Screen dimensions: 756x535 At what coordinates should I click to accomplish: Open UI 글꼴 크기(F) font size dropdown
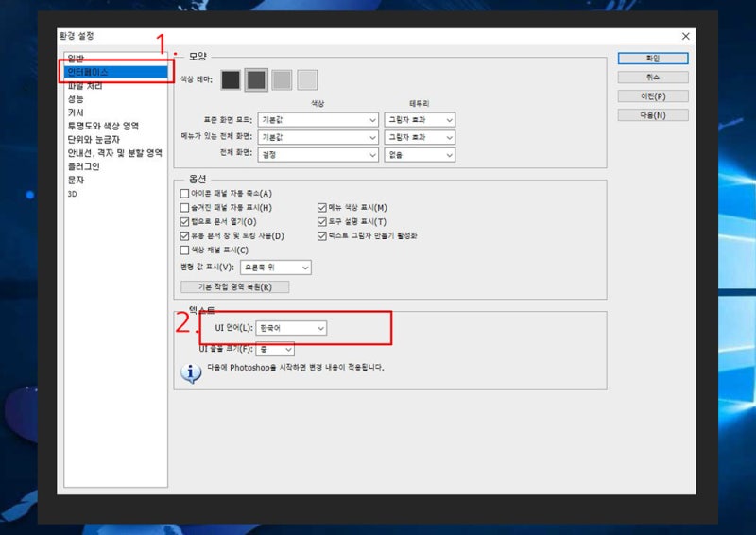coord(275,349)
